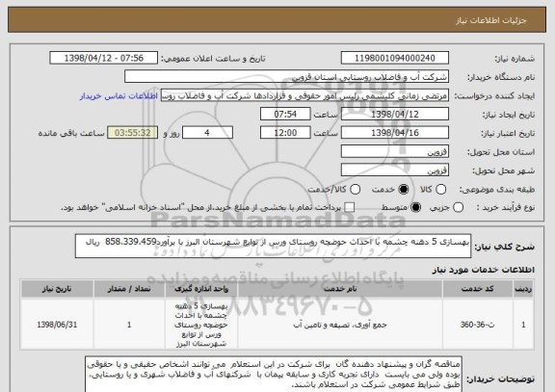The image size is (555, 392).
Task: Click the واحد اندازه گیری column header
Action: (201, 289)
